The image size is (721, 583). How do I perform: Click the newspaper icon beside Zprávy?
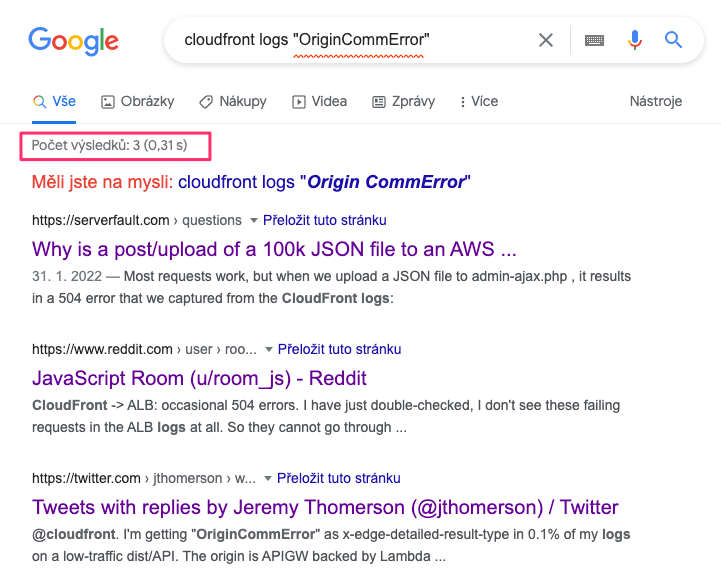[378, 102]
